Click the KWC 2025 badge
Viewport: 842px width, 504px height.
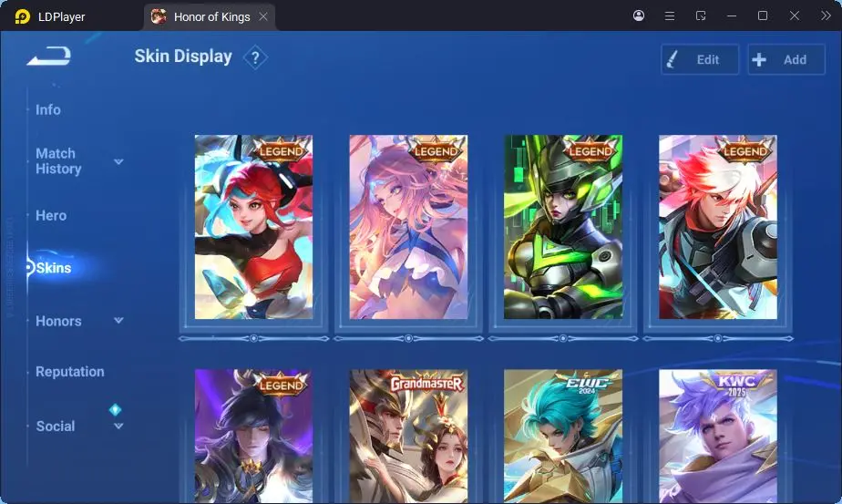coord(736,385)
